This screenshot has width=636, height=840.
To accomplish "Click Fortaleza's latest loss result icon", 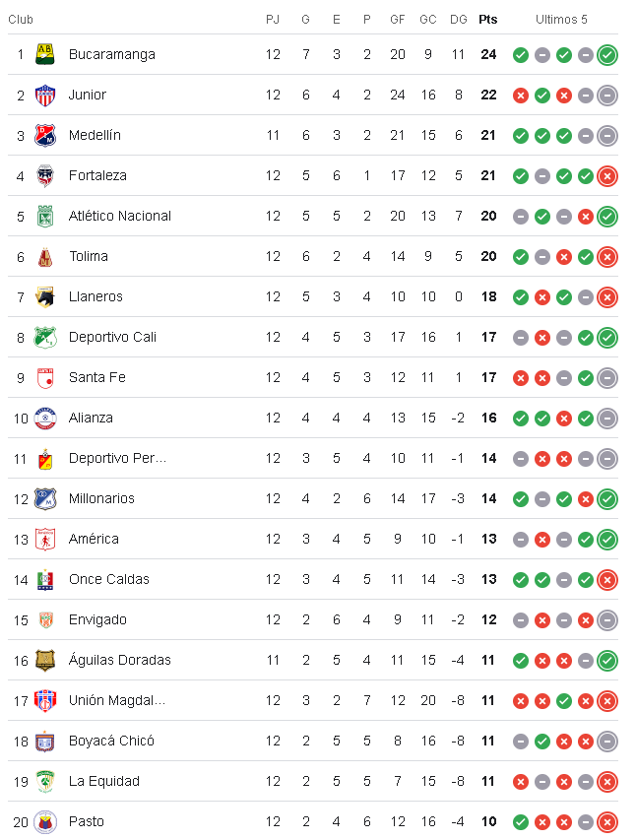I will (607, 176).
